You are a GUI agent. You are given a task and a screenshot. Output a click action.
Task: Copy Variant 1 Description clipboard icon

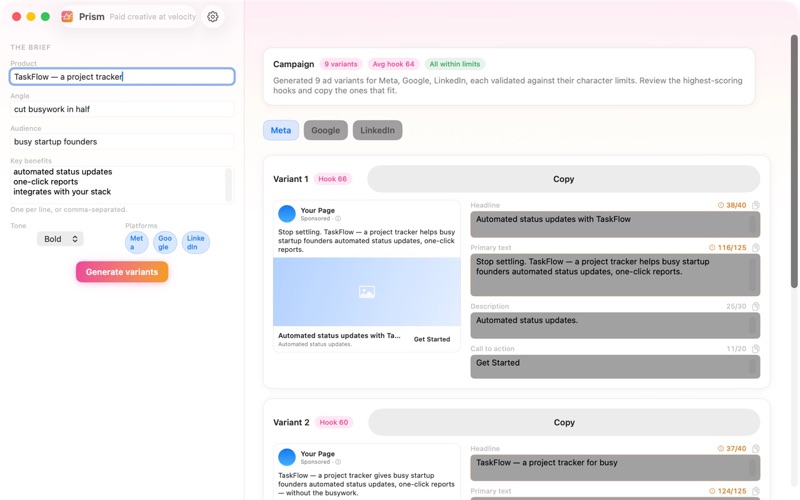[x=756, y=306]
